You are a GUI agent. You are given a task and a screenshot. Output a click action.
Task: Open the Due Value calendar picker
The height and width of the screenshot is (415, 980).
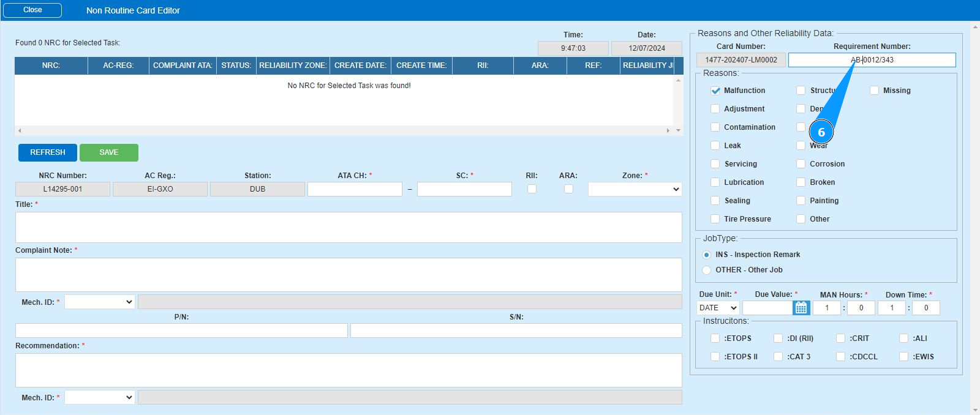[x=801, y=308]
